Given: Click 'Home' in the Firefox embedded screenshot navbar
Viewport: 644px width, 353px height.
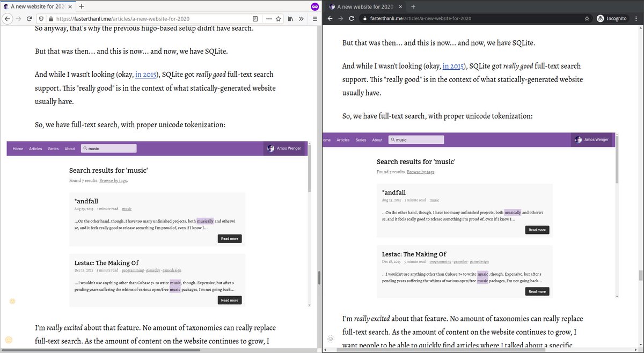Looking at the screenshot, I should (18, 149).
